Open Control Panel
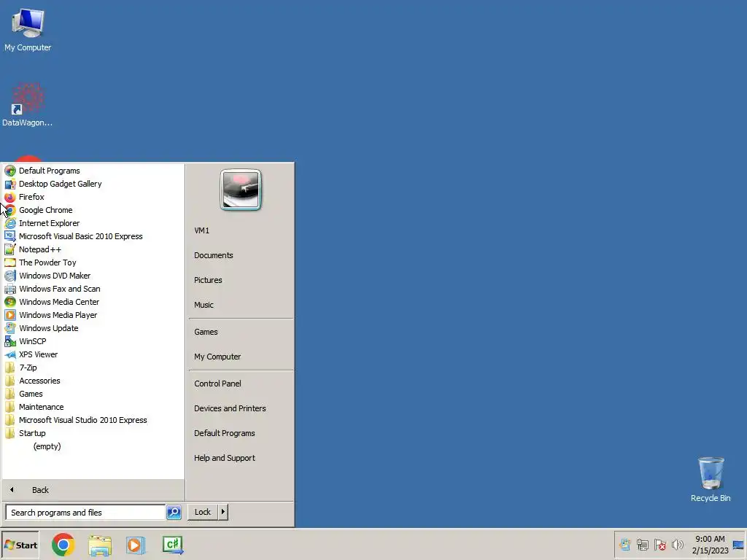 pyautogui.click(x=241, y=384)
